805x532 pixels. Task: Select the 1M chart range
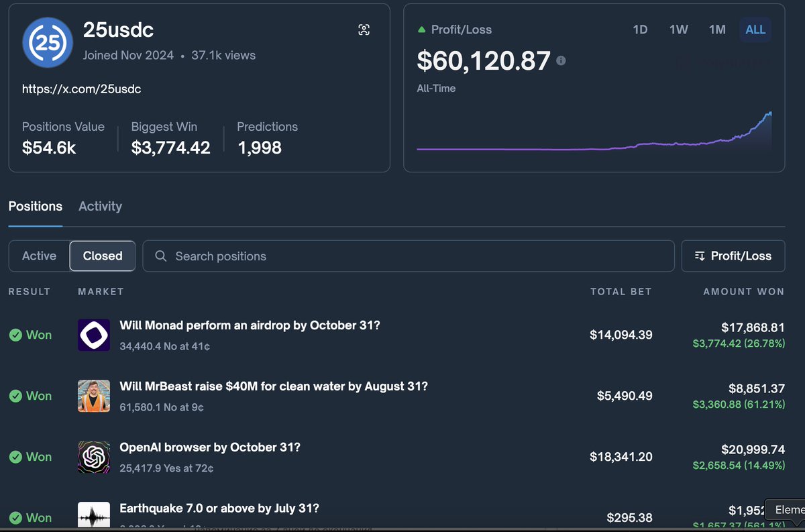click(x=717, y=30)
